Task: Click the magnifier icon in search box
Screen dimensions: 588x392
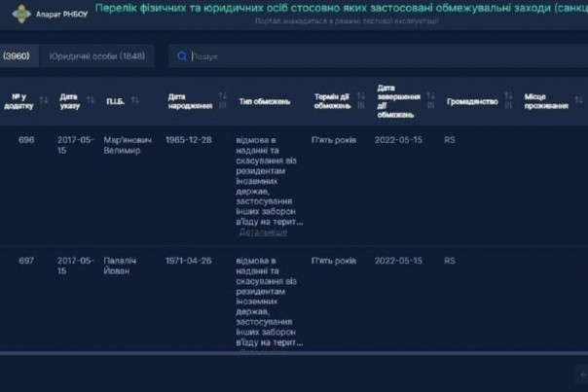Action: click(182, 56)
